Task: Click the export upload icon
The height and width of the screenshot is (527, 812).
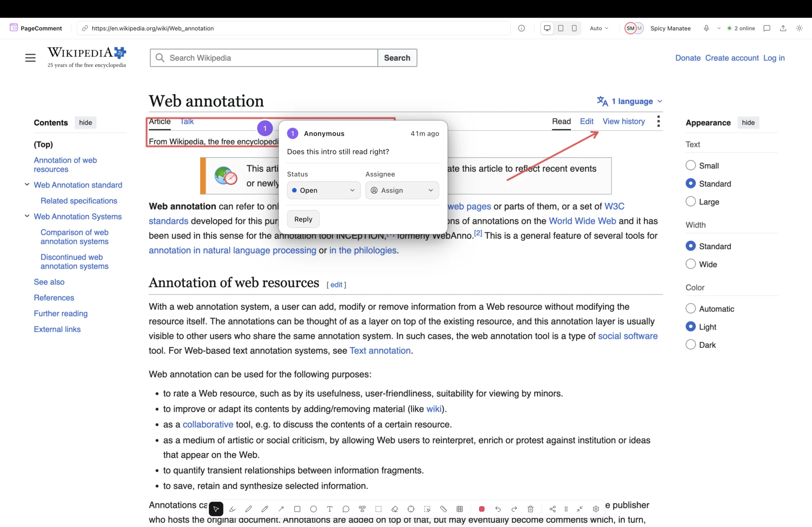Action: (x=783, y=28)
